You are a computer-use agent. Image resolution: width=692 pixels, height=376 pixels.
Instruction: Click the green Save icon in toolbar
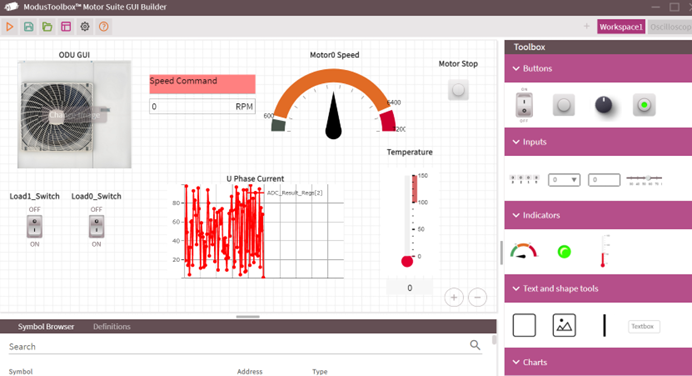point(28,27)
